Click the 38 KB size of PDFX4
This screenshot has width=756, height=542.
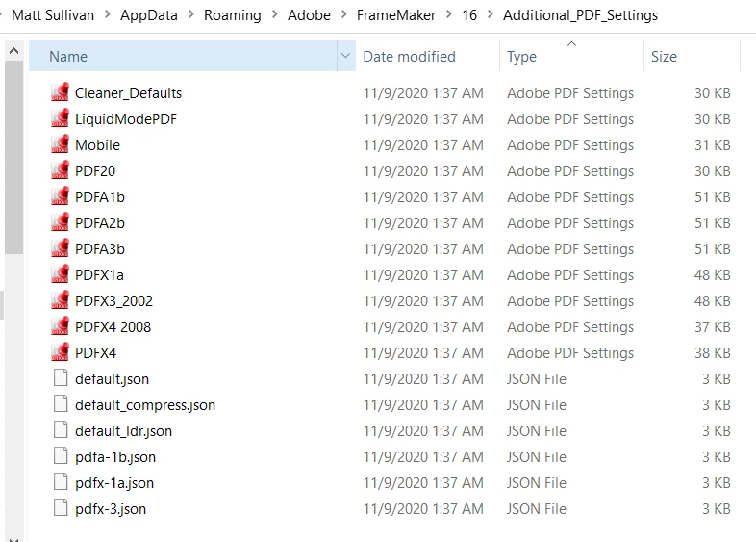712,353
